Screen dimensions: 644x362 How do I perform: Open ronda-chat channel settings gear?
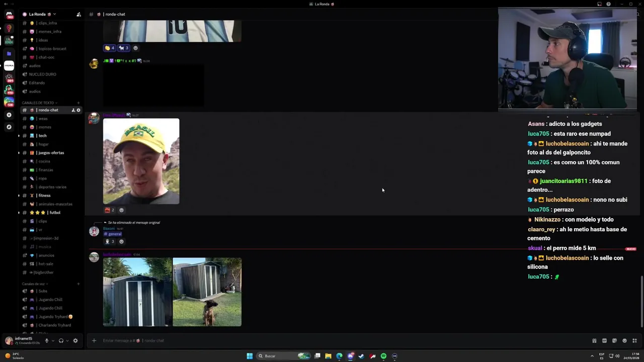(78, 110)
